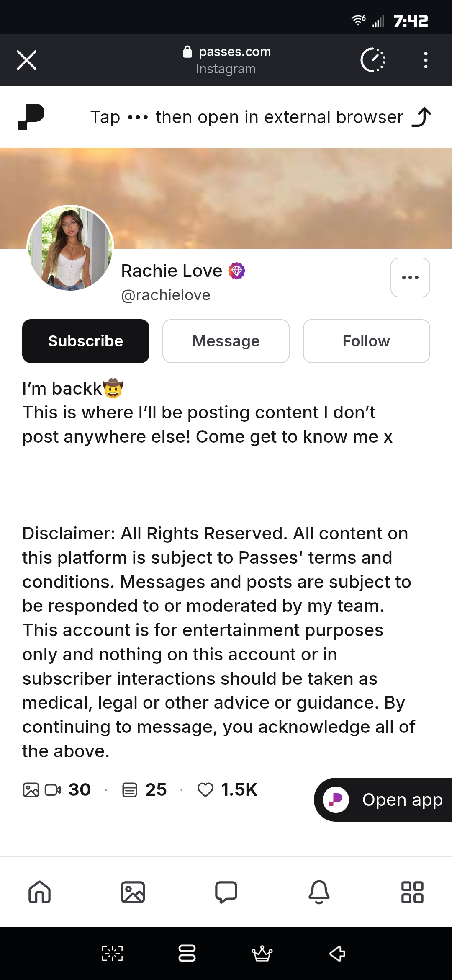The height and width of the screenshot is (980, 452).
Task: Tap the Passes logo in header
Action: (x=31, y=117)
